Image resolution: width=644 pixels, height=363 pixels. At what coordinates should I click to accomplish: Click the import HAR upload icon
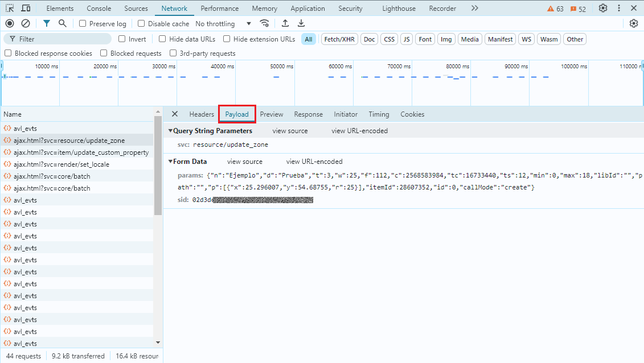coord(285,23)
